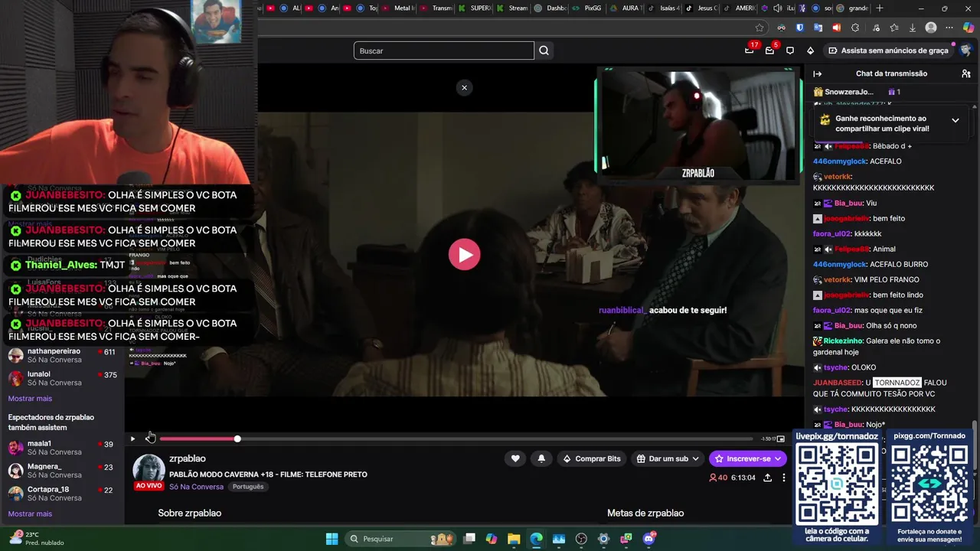Expand the Ganhe reconhecimento banner chevron
Screen dimensions: 980x551
(955, 120)
